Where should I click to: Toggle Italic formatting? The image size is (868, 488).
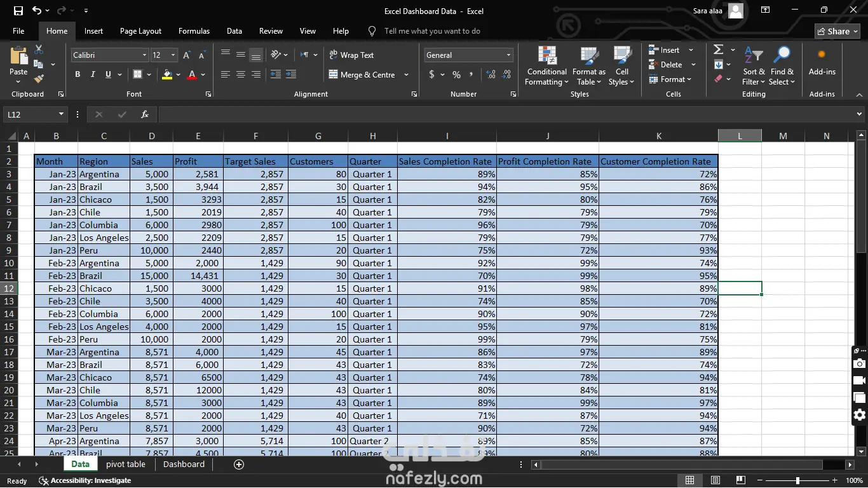click(93, 74)
